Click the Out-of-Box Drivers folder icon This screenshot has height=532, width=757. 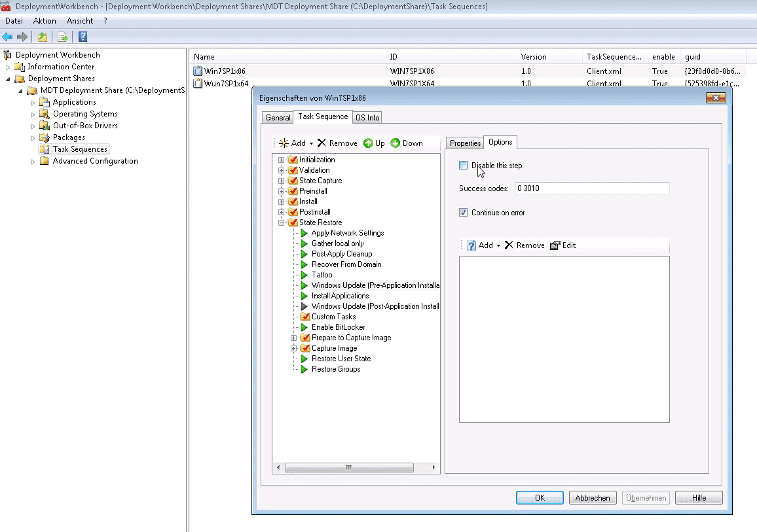[45, 126]
